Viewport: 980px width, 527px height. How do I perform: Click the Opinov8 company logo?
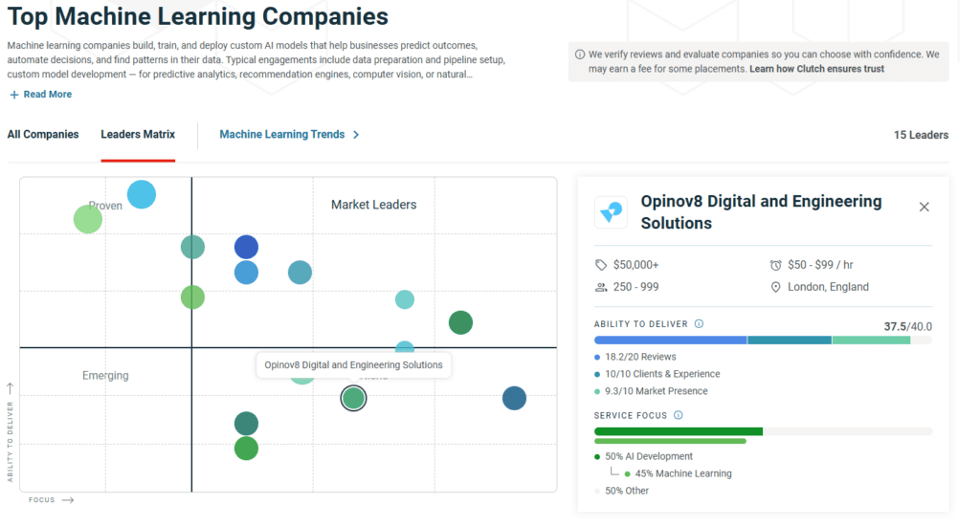pos(611,212)
